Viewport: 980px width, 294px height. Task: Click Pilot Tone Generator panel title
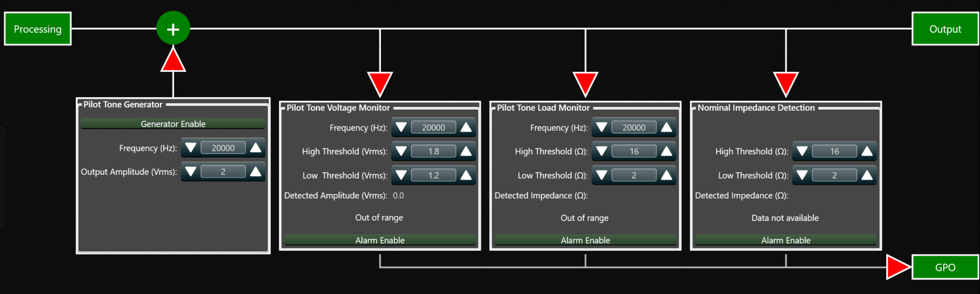point(123,104)
